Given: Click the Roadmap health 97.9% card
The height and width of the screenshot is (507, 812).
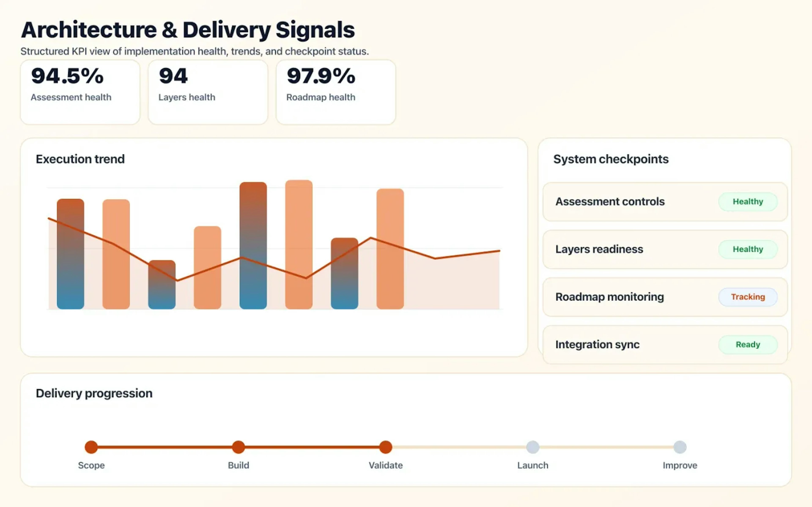Looking at the screenshot, I should tap(336, 91).
